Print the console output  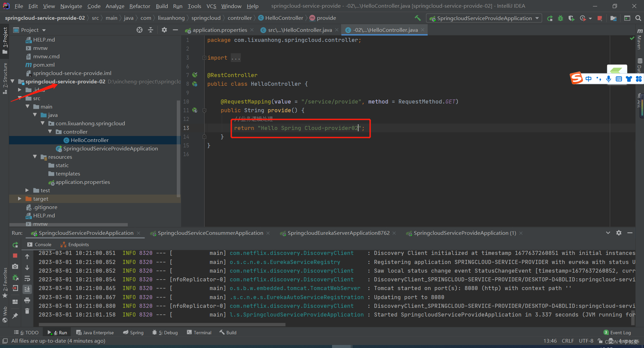[27, 300]
